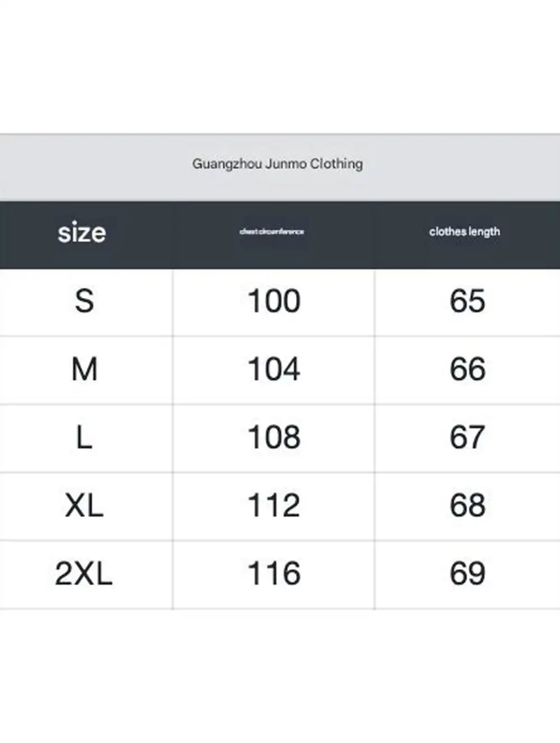
Task: Click the chest circumference column header
Action: point(272,231)
